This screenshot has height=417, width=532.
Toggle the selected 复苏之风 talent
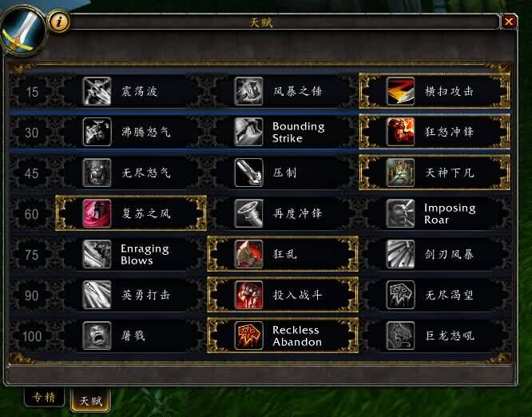131,213
